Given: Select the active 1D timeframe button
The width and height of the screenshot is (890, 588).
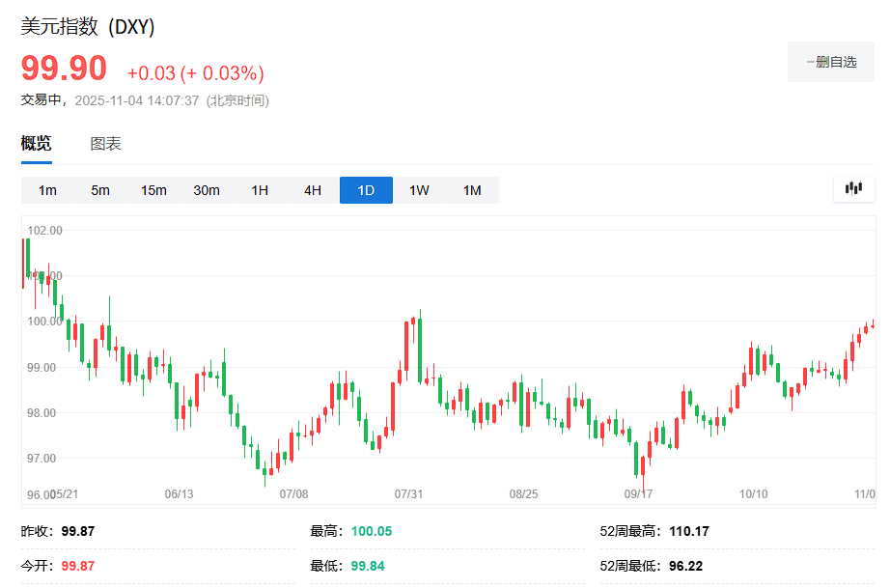Looking at the screenshot, I should [x=366, y=190].
